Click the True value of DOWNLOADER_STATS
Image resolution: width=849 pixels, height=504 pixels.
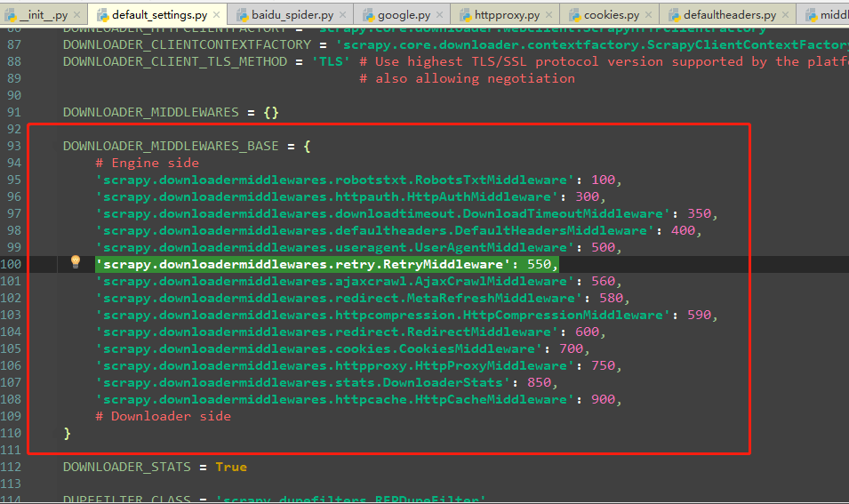(x=231, y=467)
